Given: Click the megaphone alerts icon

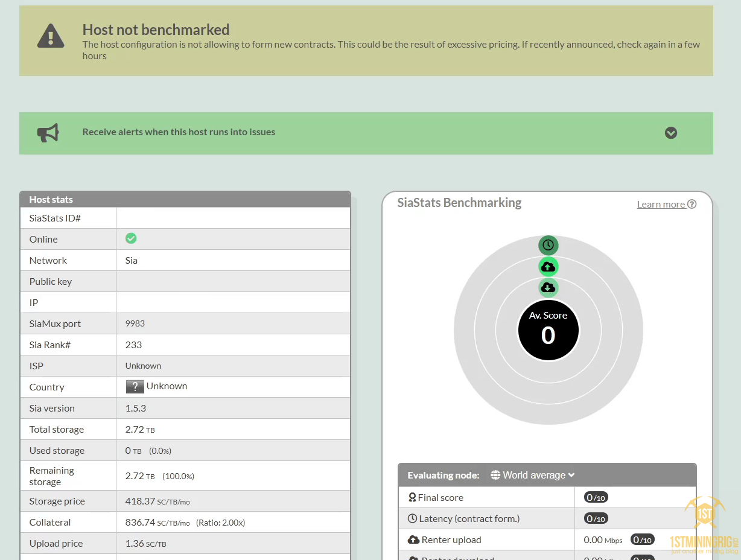Looking at the screenshot, I should pyautogui.click(x=48, y=133).
